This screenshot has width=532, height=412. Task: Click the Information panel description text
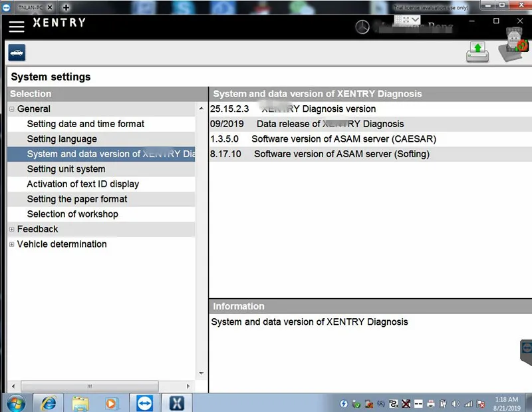[309, 322]
